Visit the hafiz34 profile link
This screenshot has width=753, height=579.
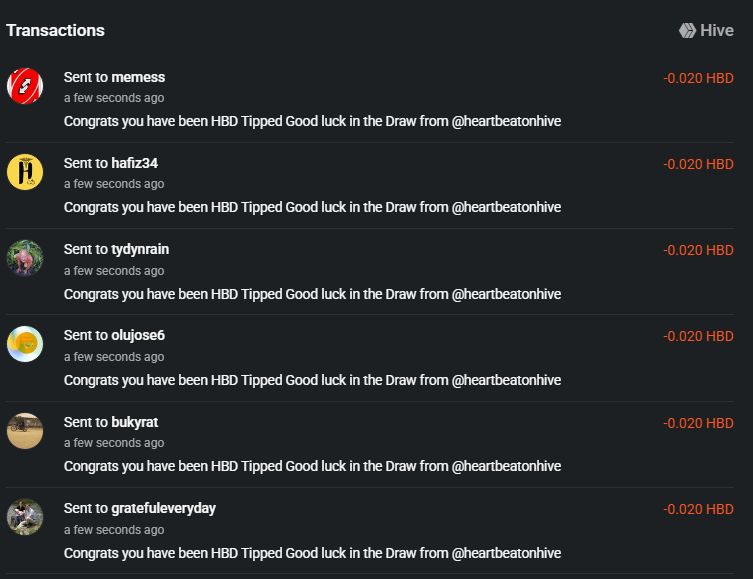pyautogui.click(x=134, y=163)
